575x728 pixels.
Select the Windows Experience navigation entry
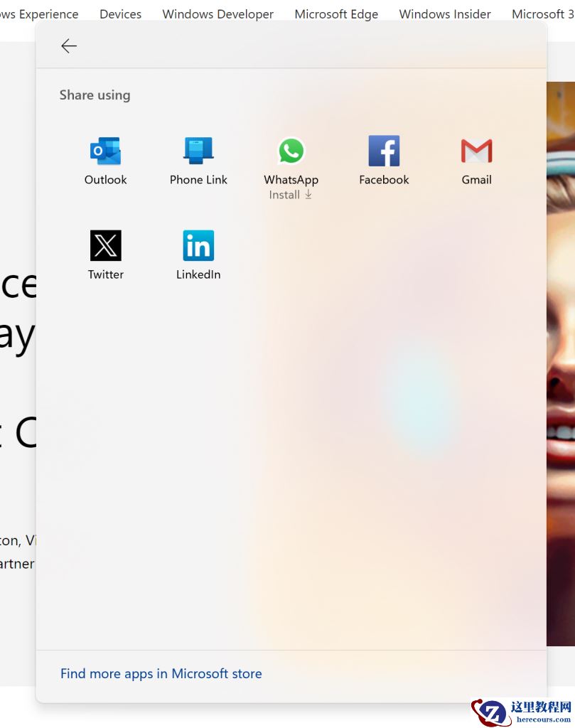coord(39,14)
